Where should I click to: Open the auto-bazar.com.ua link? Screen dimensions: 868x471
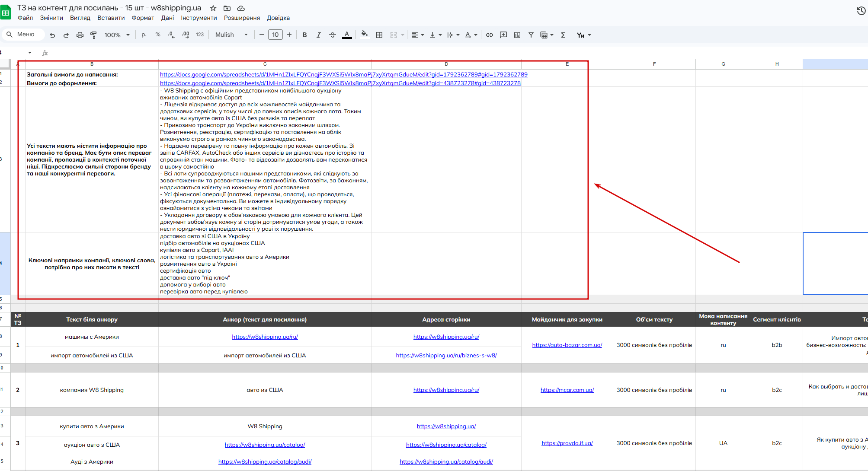tap(567, 345)
